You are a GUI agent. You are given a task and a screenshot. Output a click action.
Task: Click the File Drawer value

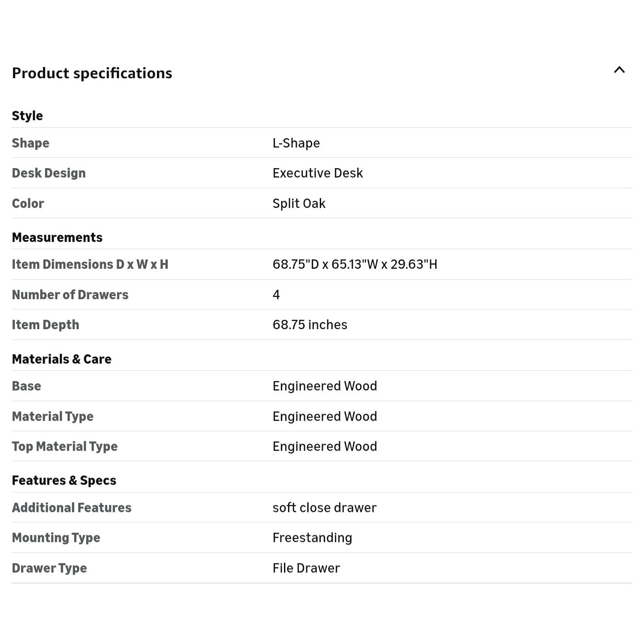[306, 568]
